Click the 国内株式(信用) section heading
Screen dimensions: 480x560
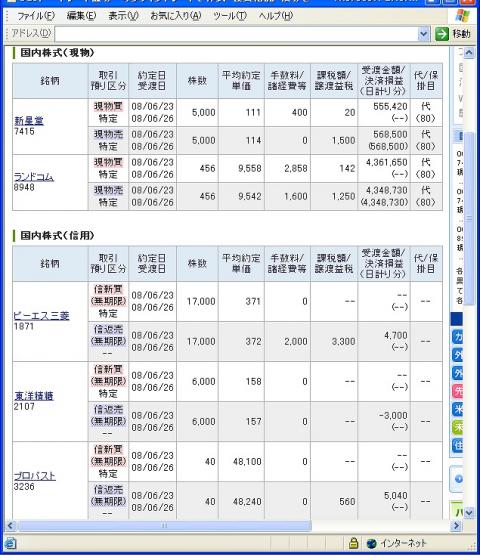click(57, 235)
